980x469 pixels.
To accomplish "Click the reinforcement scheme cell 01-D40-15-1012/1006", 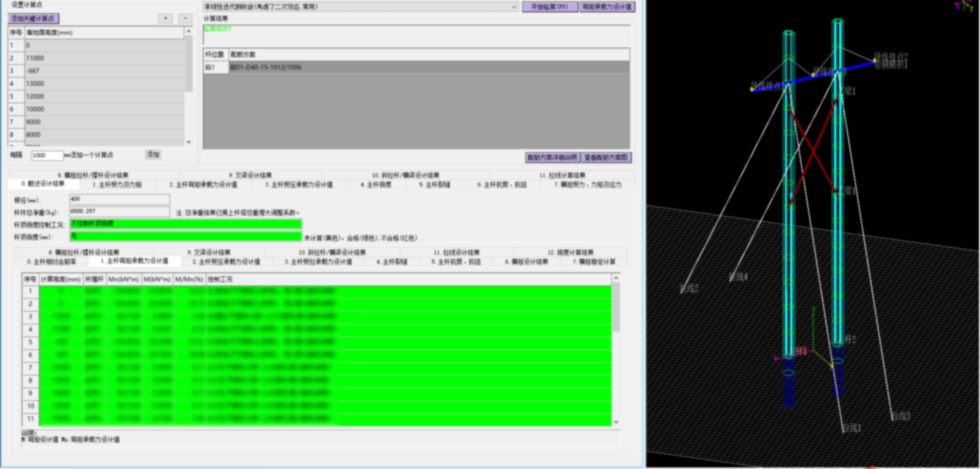I will click(x=429, y=67).
